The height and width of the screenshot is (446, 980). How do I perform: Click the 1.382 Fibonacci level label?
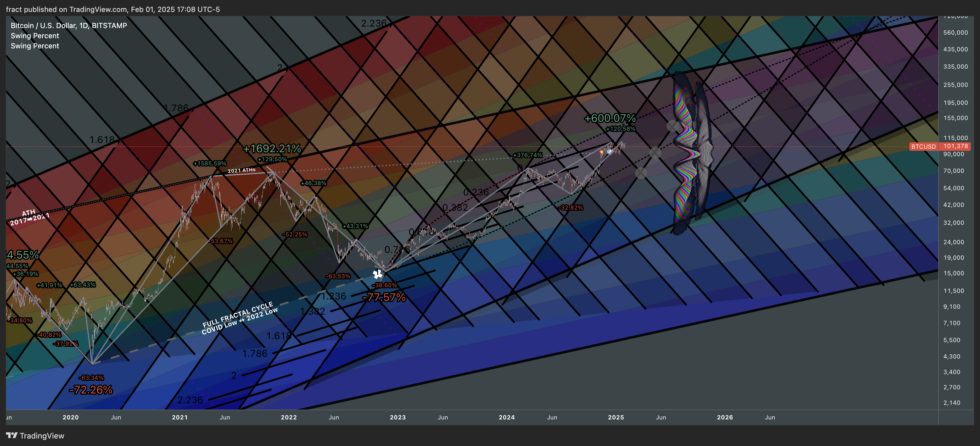click(313, 312)
